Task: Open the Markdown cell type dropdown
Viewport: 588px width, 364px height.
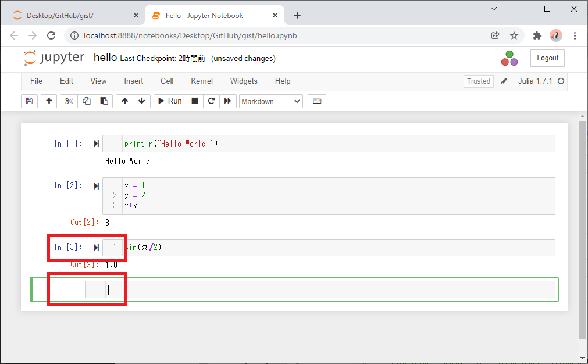Action: tap(271, 101)
